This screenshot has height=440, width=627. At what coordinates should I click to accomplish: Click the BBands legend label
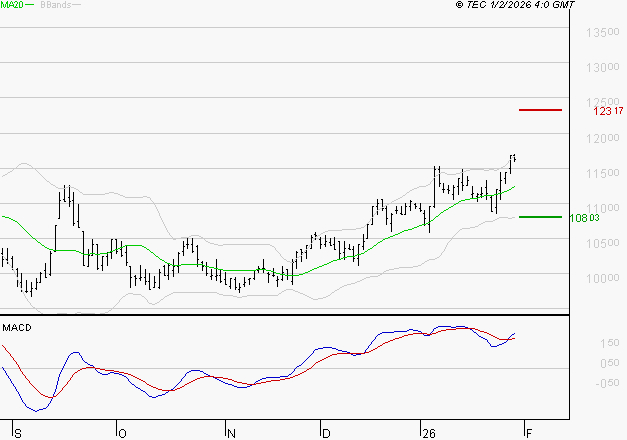pyautogui.click(x=56, y=5)
